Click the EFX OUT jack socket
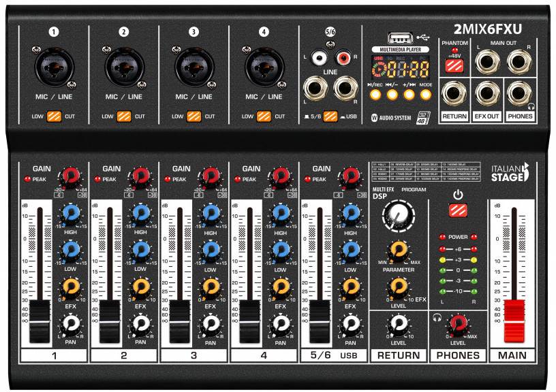The height and width of the screenshot is (392, 556). [486, 94]
